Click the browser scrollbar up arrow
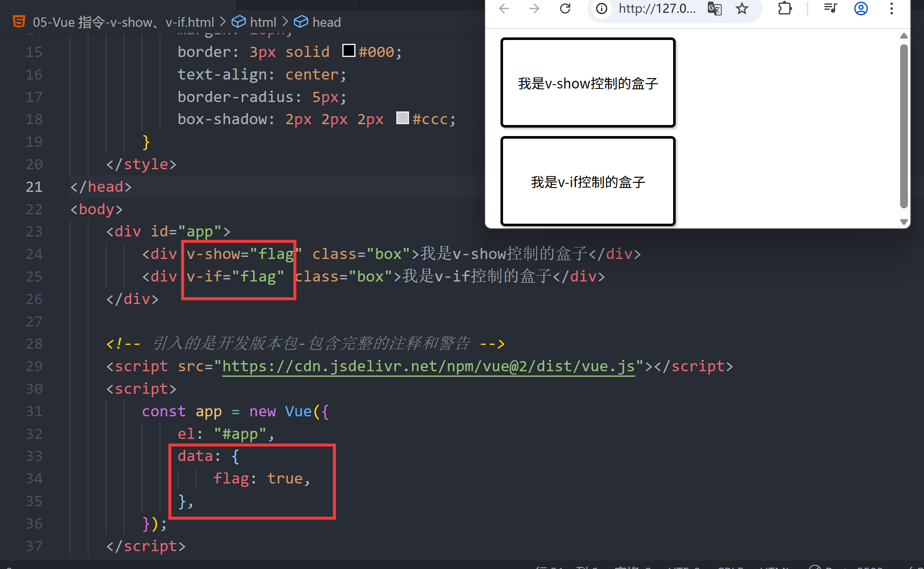The width and height of the screenshot is (924, 569). 904,36
